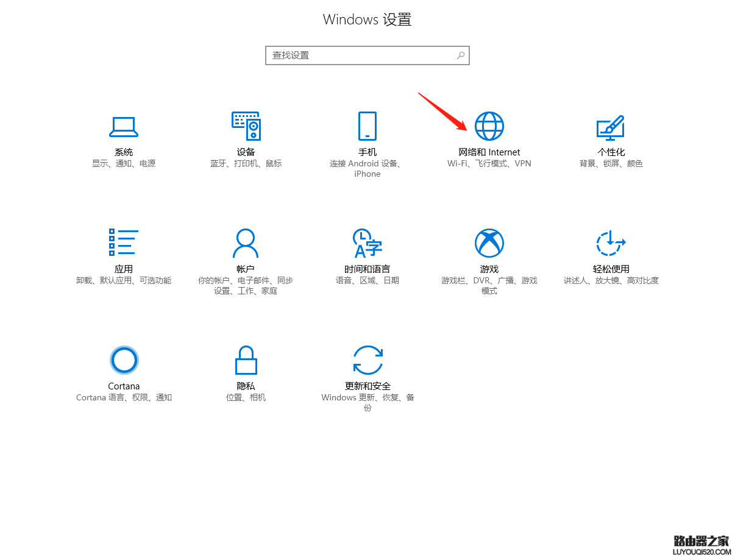Open the 系统 laptop icon
735x560 pixels.
[x=124, y=126]
